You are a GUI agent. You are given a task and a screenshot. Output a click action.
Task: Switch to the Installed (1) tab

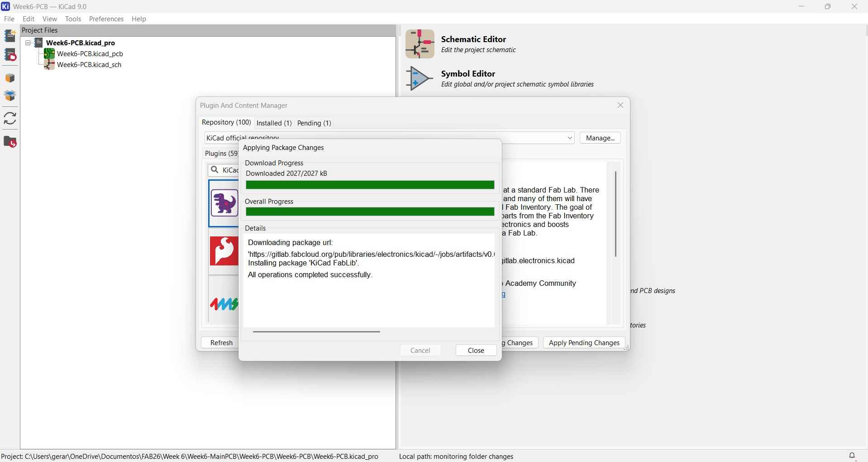[x=274, y=123]
